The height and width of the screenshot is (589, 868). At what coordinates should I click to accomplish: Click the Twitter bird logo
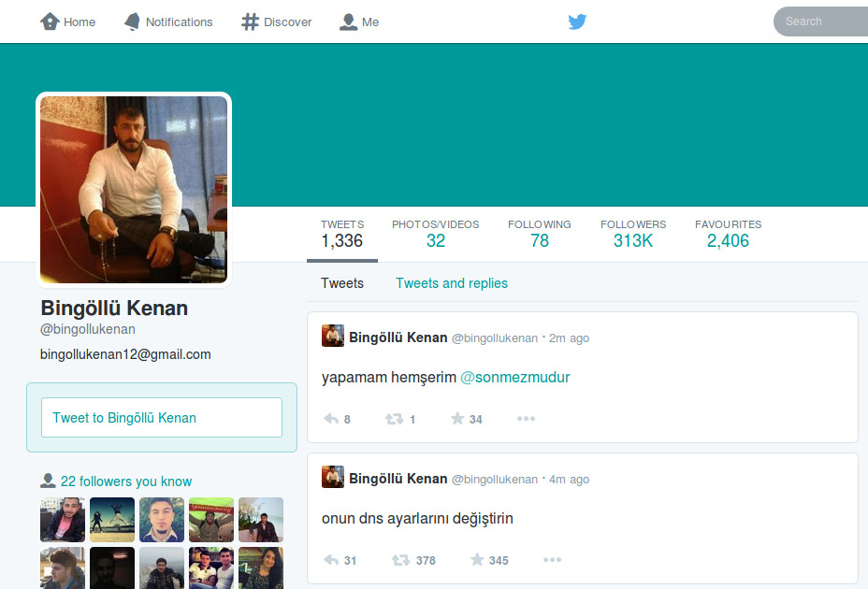(577, 22)
